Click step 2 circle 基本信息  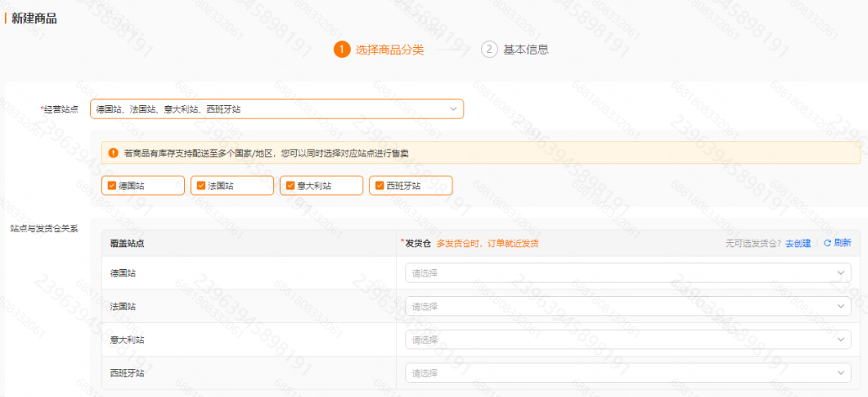click(x=489, y=50)
